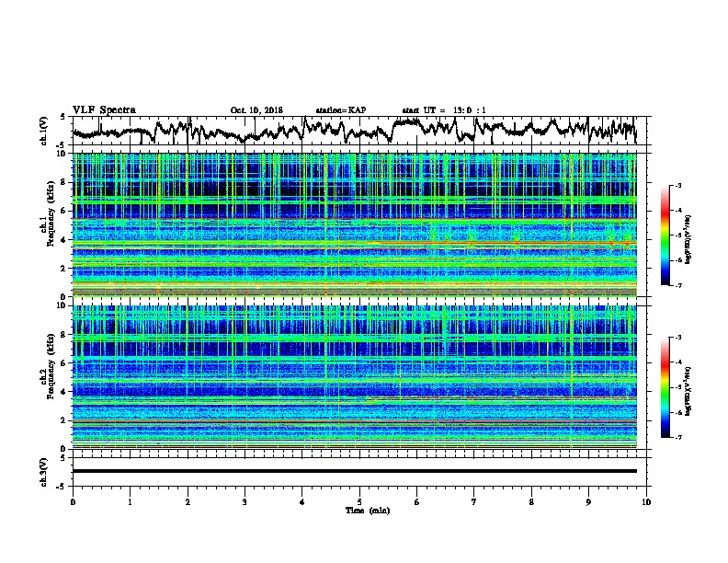Screen dimensions: 728x563
Task: Click the upper color bar log(PSD) unit label
Action: tap(688, 240)
